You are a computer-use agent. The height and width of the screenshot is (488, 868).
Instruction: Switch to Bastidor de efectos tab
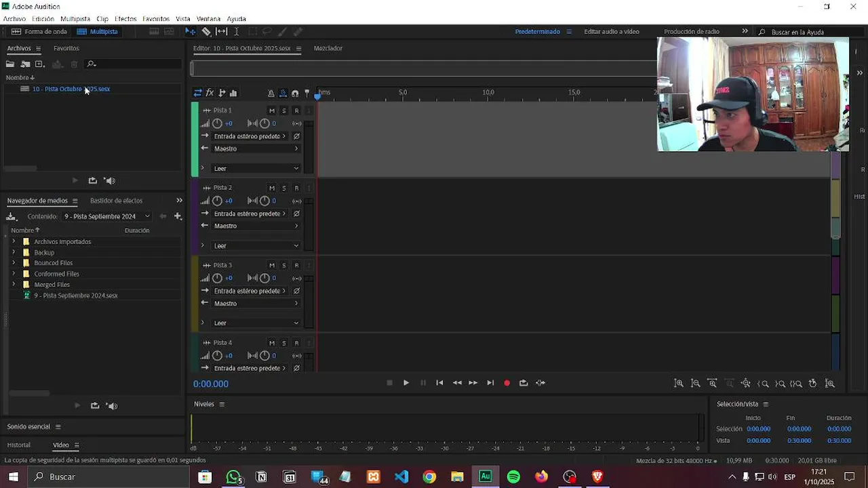(116, 201)
